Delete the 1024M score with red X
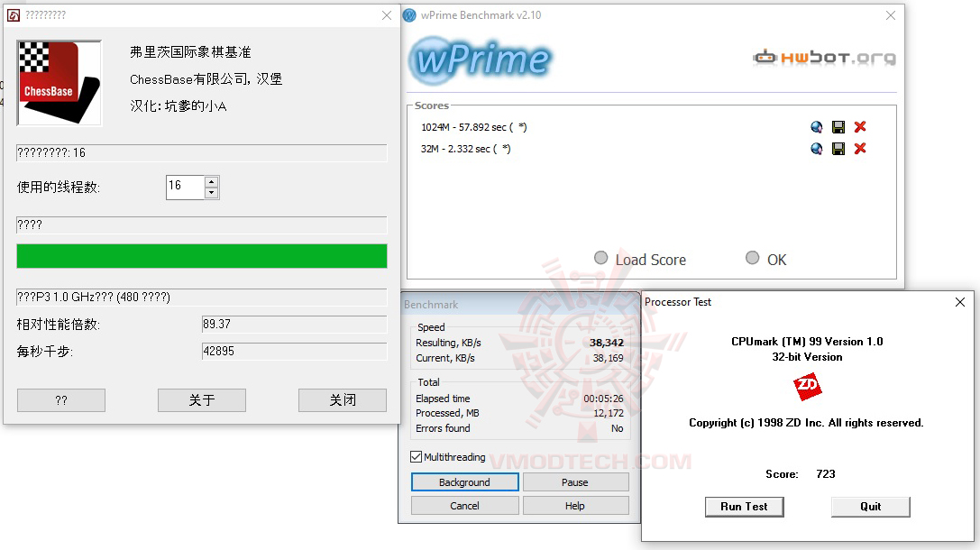The height and width of the screenshot is (550, 980). 860,127
